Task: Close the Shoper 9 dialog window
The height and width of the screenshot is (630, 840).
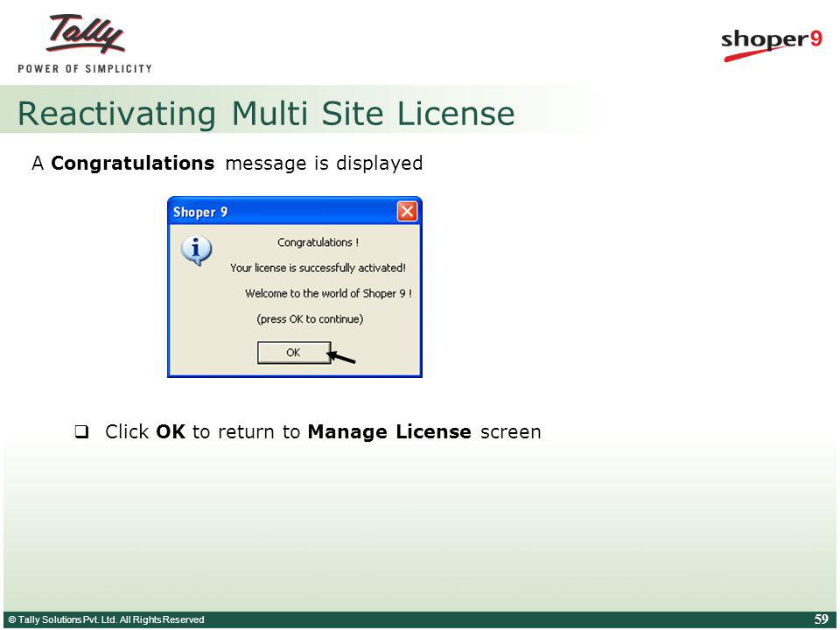Action: tap(407, 212)
